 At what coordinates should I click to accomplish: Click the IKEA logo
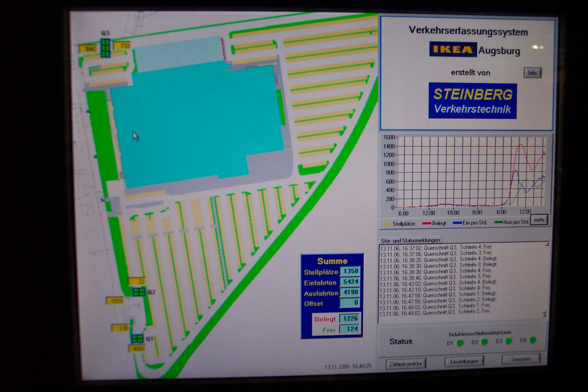(x=453, y=50)
